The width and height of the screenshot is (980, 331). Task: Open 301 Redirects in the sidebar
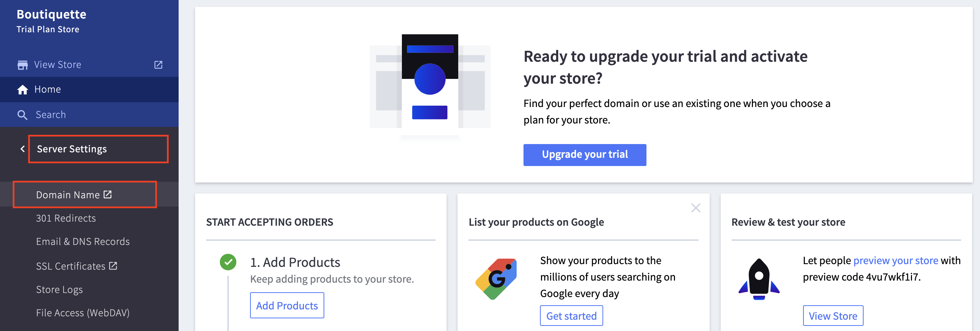click(66, 218)
